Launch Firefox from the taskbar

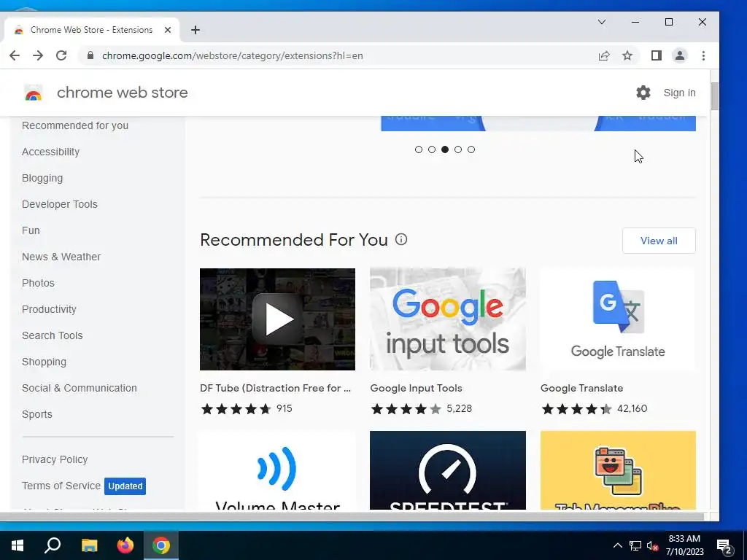pyautogui.click(x=125, y=545)
